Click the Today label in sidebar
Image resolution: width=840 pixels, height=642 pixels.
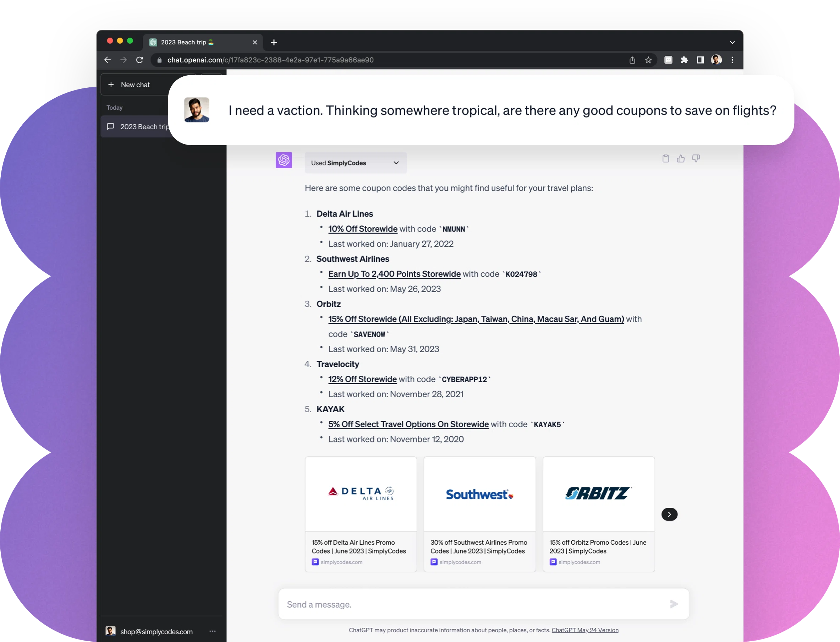(115, 108)
